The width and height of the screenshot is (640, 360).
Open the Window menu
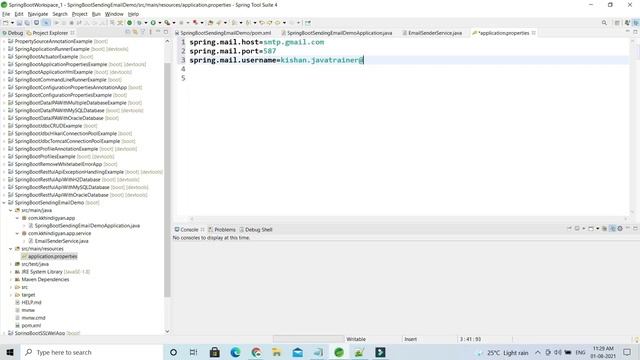[x=114, y=14]
